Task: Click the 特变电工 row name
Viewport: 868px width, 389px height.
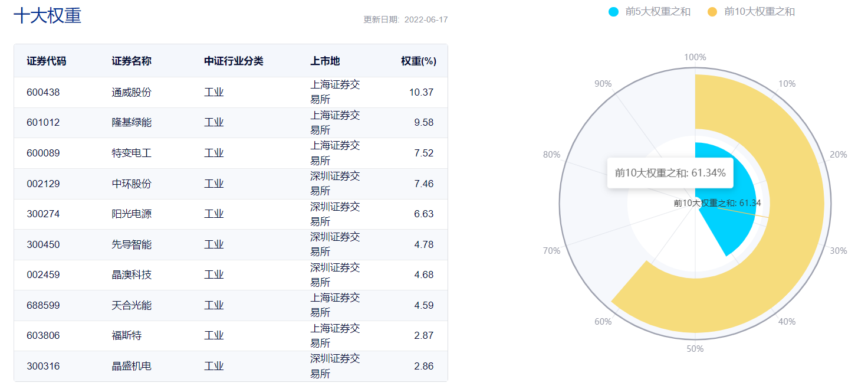Action: (x=131, y=153)
